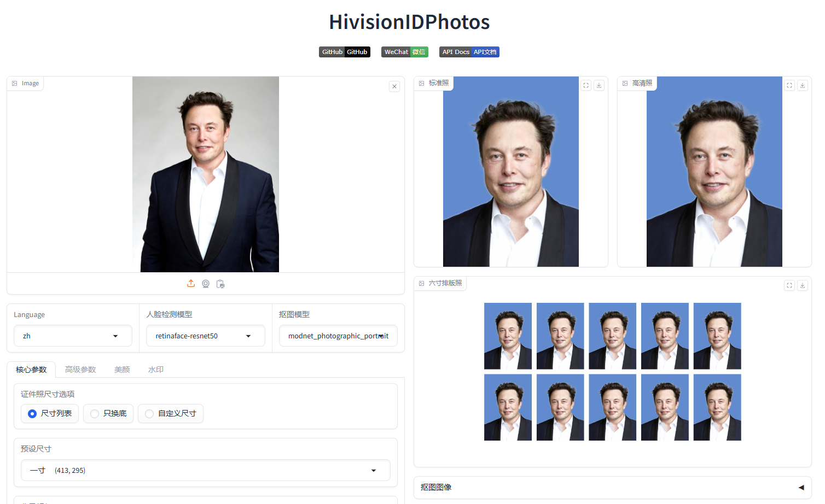
Task: Download the 标准照 result image
Action: tap(599, 85)
